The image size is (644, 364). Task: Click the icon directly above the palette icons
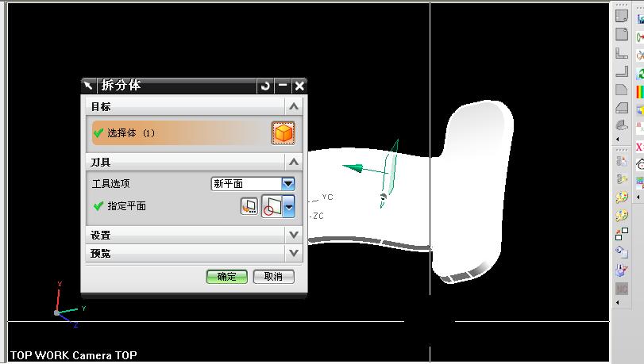point(622,179)
